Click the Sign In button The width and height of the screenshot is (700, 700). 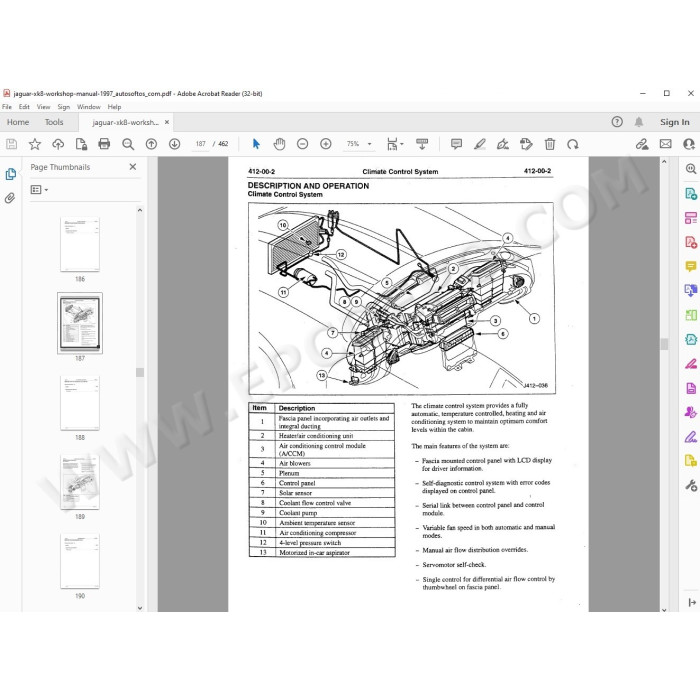(x=675, y=122)
